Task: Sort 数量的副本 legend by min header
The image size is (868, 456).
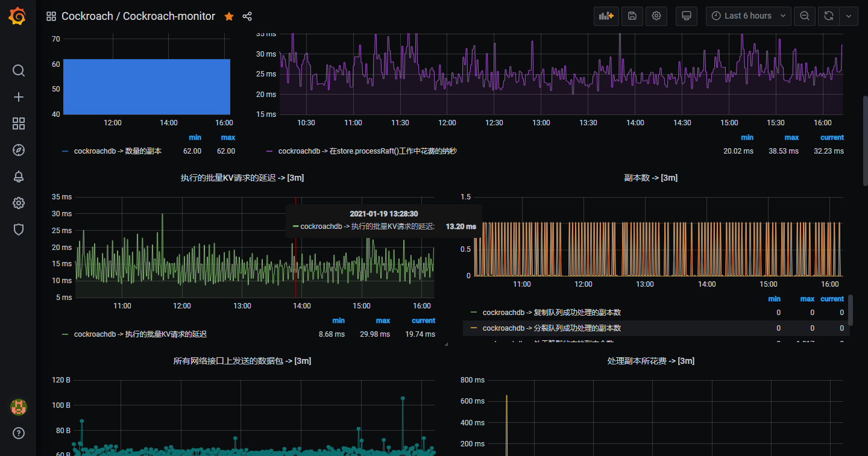Action: coord(195,137)
